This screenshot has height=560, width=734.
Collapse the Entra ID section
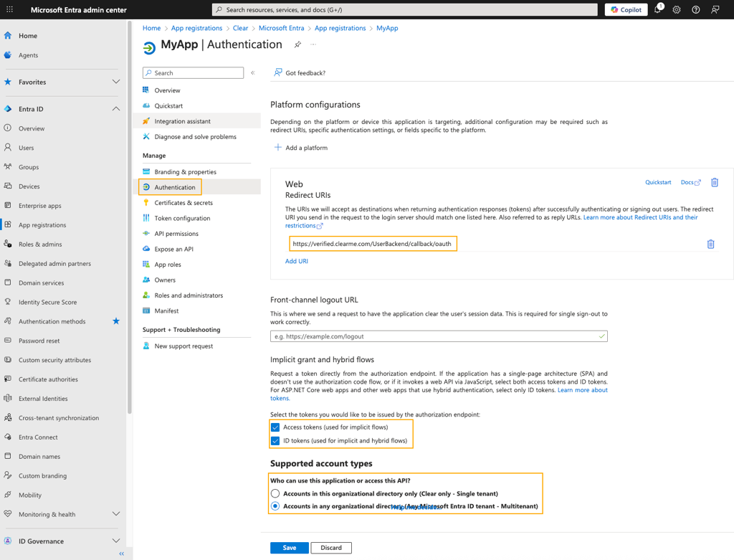point(116,109)
